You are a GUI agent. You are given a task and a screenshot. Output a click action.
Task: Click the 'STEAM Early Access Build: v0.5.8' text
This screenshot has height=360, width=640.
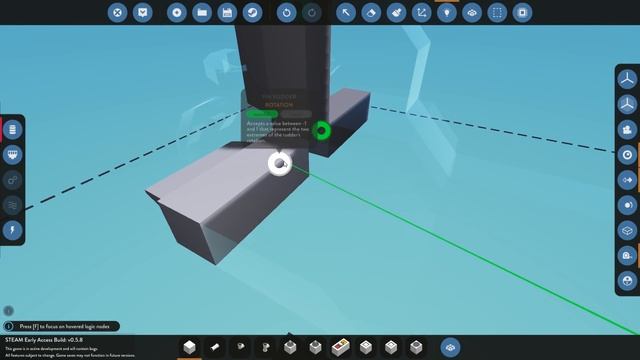coord(44,340)
